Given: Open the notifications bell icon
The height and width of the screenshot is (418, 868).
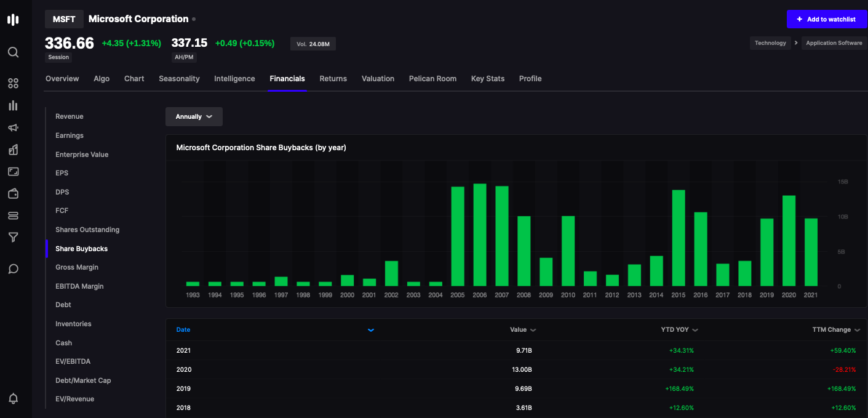Looking at the screenshot, I should coord(13,398).
